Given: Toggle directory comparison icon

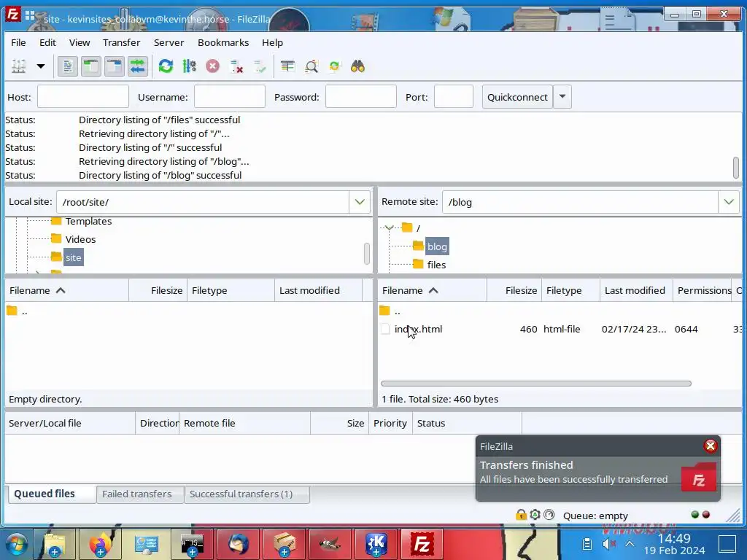Looking at the screenshot, I should 311,66.
